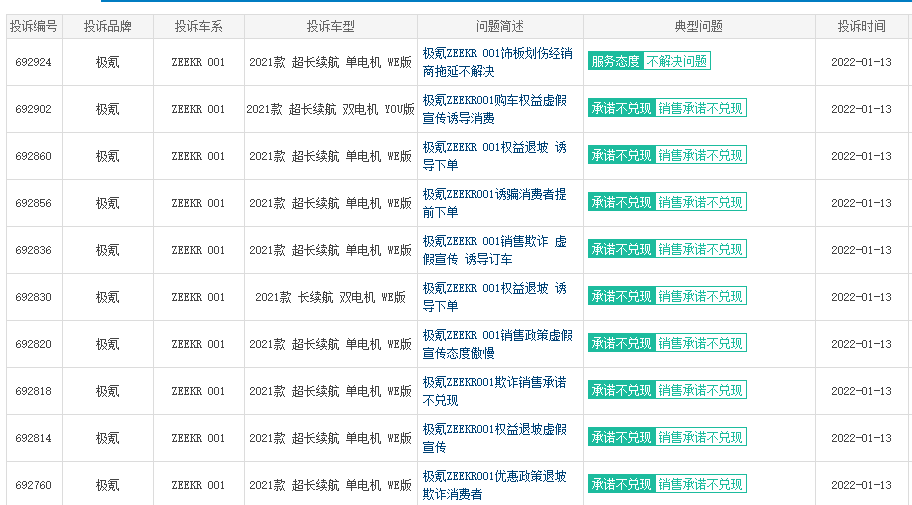Click the 销售承诺不兑现 tag in row 692902
The image size is (912, 505).
click(x=701, y=108)
